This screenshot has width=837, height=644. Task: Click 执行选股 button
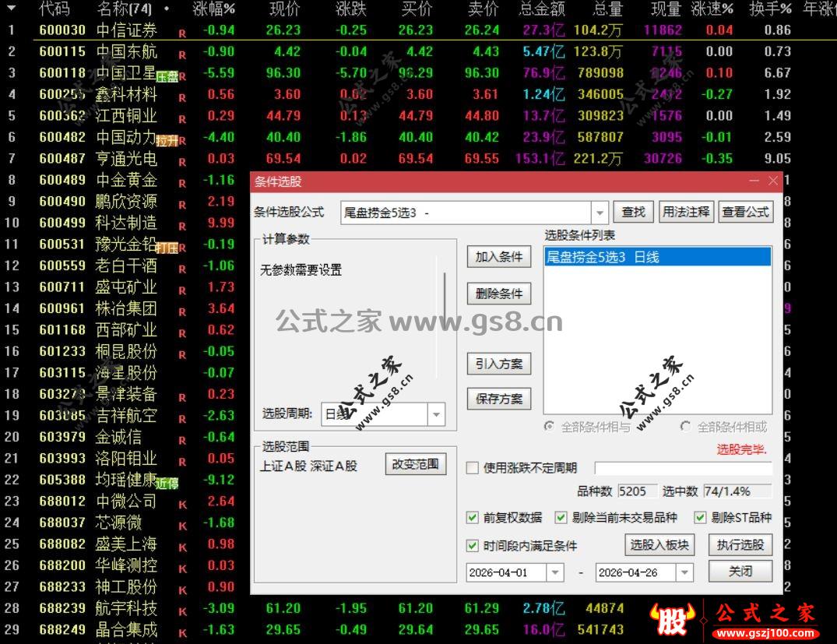(740, 544)
